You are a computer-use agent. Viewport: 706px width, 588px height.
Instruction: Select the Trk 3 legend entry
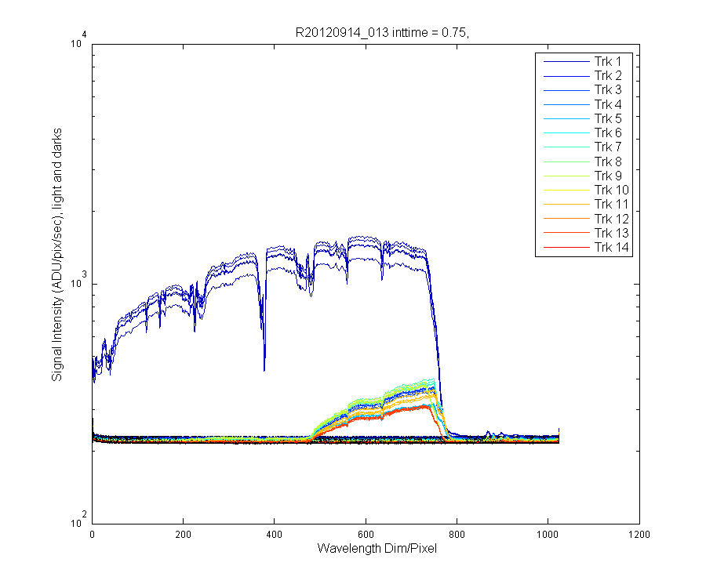pos(583,90)
